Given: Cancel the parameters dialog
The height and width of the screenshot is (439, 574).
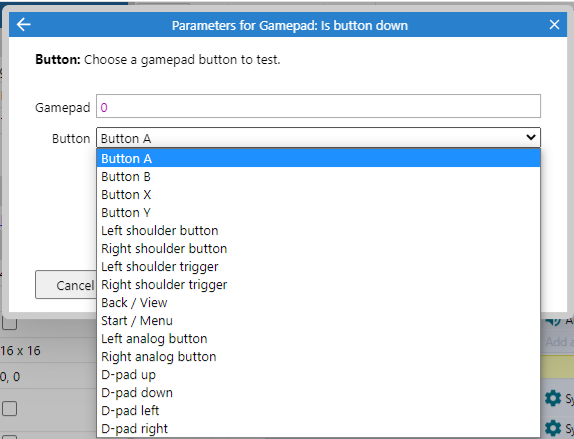Looking at the screenshot, I should pyautogui.click(x=66, y=285).
